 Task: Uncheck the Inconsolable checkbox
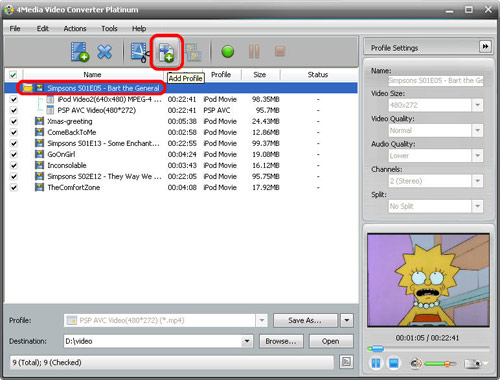pos(14,165)
